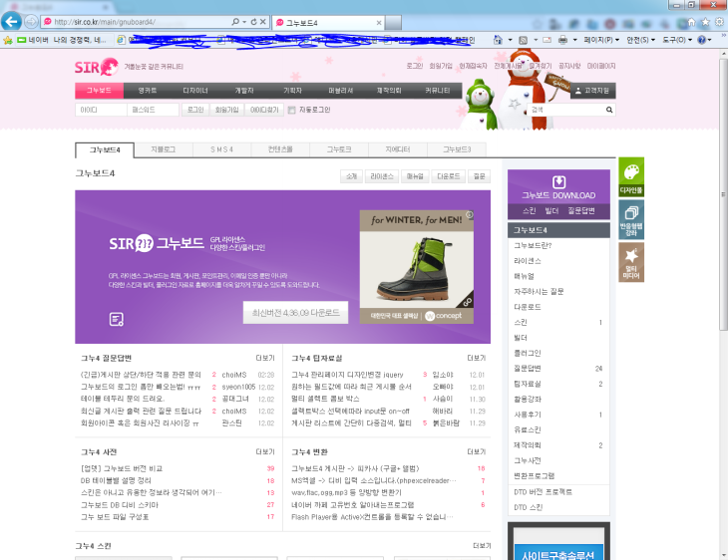Open 플러그인 in the sidebar menu
This screenshot has height=560, width=728.
coord(527,353)
